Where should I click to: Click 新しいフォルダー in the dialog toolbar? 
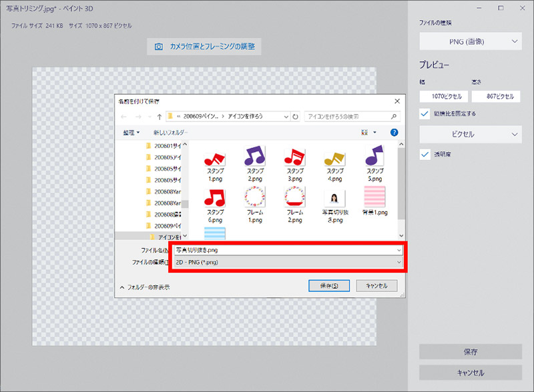click(170, 133)
